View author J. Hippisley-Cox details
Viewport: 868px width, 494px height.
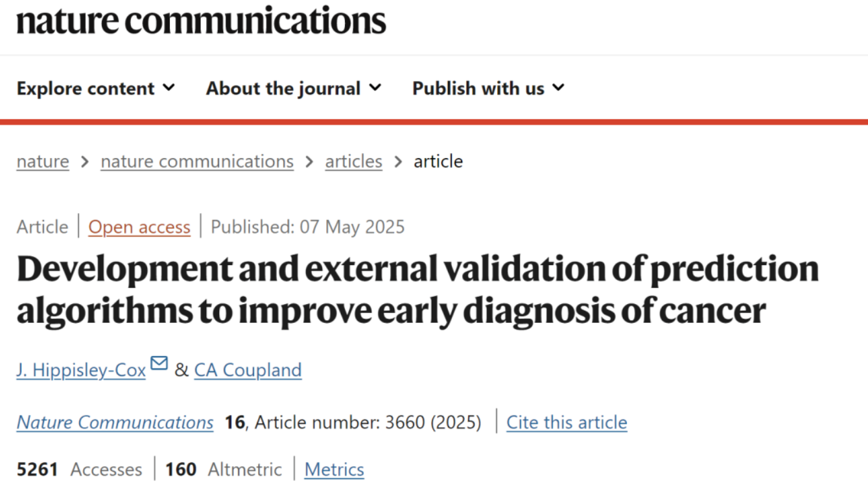[x=81, y=370]
